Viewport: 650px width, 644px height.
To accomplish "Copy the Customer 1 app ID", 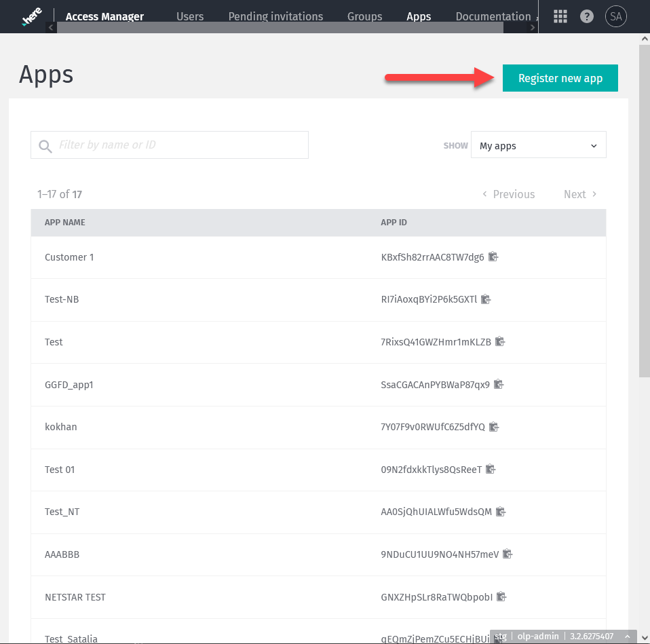I will pyautogui.click(x=493, y=257).
